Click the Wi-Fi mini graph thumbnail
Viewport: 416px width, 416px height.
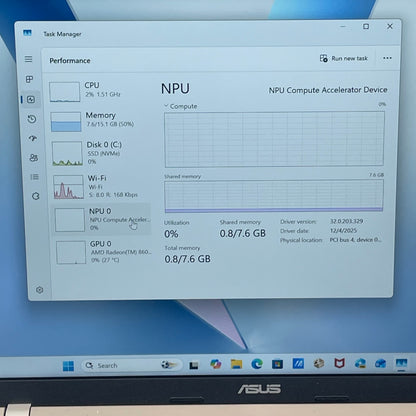click(x=69, y=187)
